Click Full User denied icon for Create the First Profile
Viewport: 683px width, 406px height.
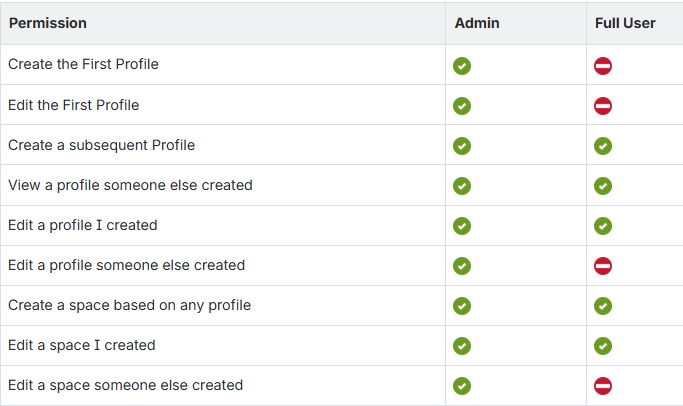[x=602, y=66]
